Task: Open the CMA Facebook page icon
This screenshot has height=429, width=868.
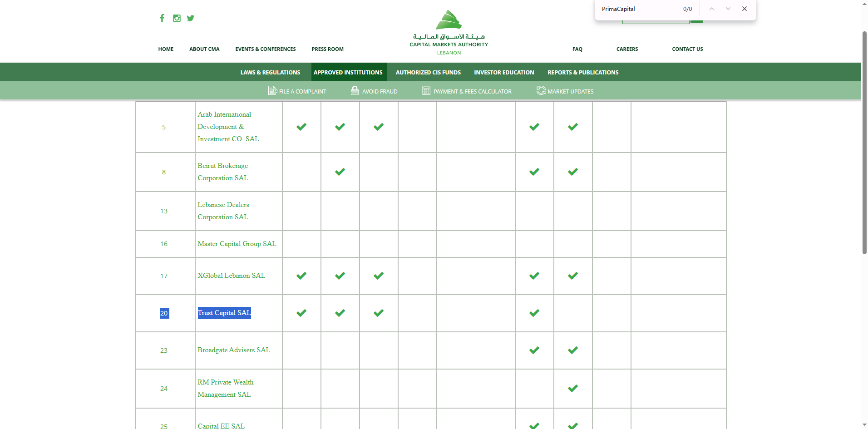Action: [x=162, y=18]
